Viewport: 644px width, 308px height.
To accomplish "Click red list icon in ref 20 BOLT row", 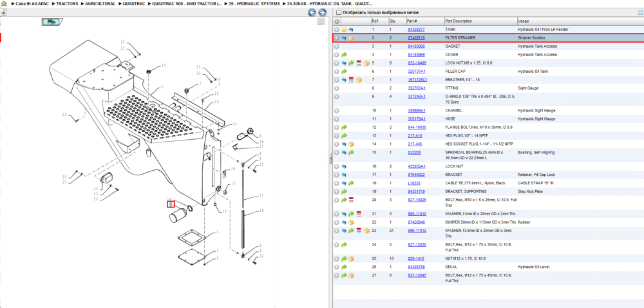I will pyautogui.click(x=351, y=200).
